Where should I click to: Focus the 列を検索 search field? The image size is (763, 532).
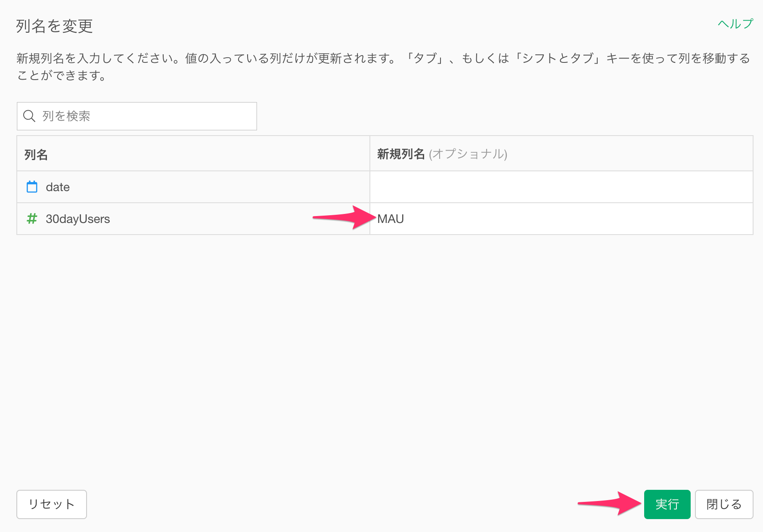(137, 116)
